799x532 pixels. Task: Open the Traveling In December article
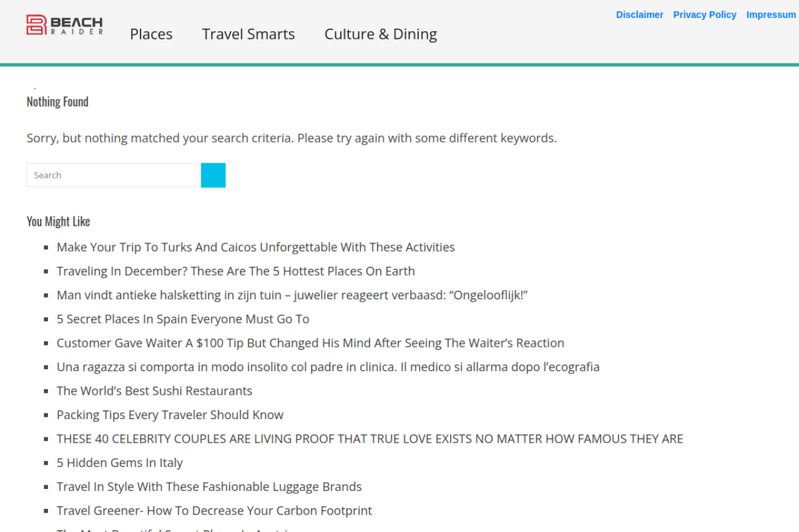235,271
